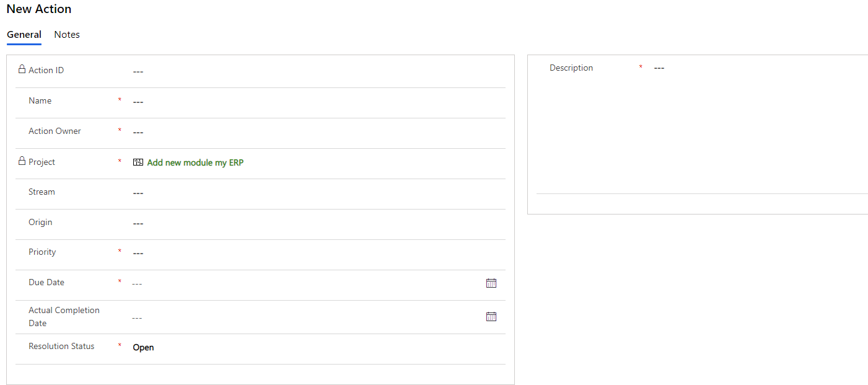Click the Resolution Status value Open
This screenshot has width=868, height=385.
coord(143,347)
